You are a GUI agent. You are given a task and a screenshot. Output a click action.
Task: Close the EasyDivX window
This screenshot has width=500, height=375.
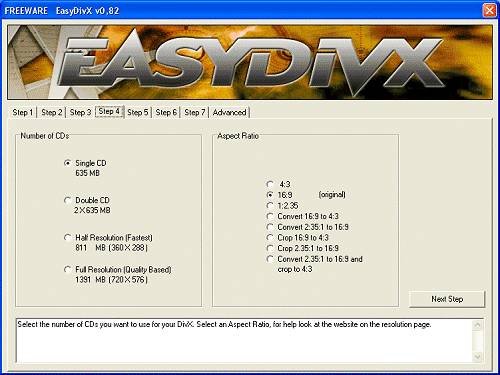pyautogui.click(x=489, y=10)
